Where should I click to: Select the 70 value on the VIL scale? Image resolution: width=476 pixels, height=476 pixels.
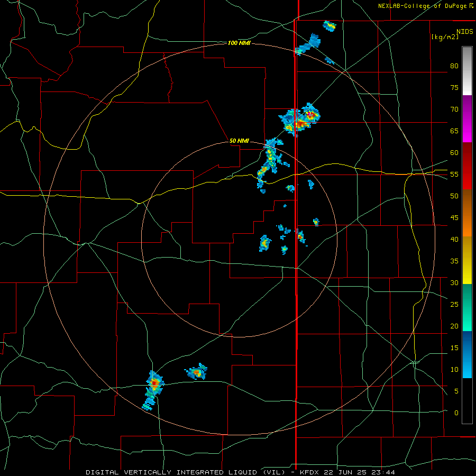(x=454, y=109)
